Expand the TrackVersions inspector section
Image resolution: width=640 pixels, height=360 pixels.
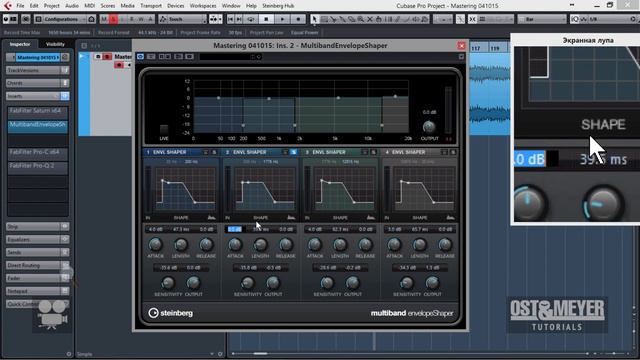tap(37, 70)
